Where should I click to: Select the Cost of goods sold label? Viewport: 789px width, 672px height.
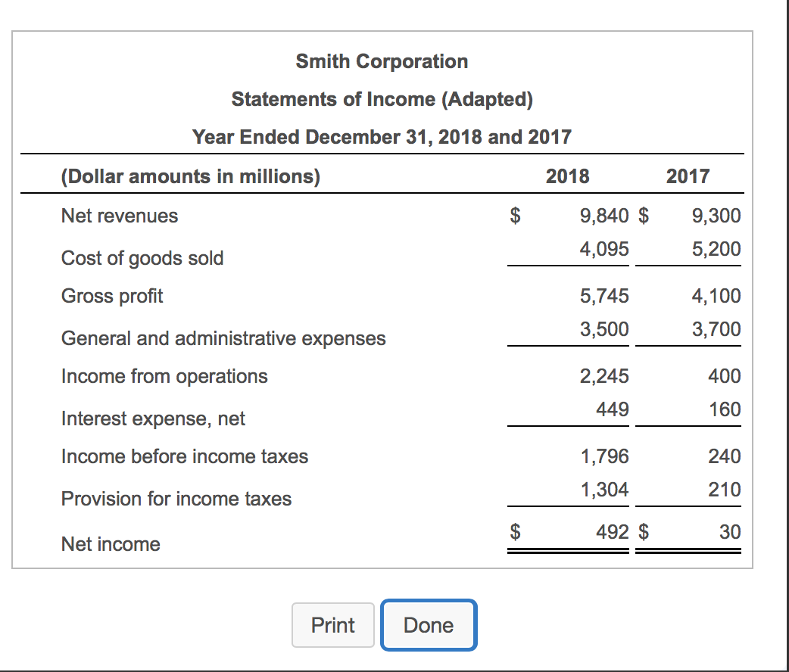tap(142, 258)
